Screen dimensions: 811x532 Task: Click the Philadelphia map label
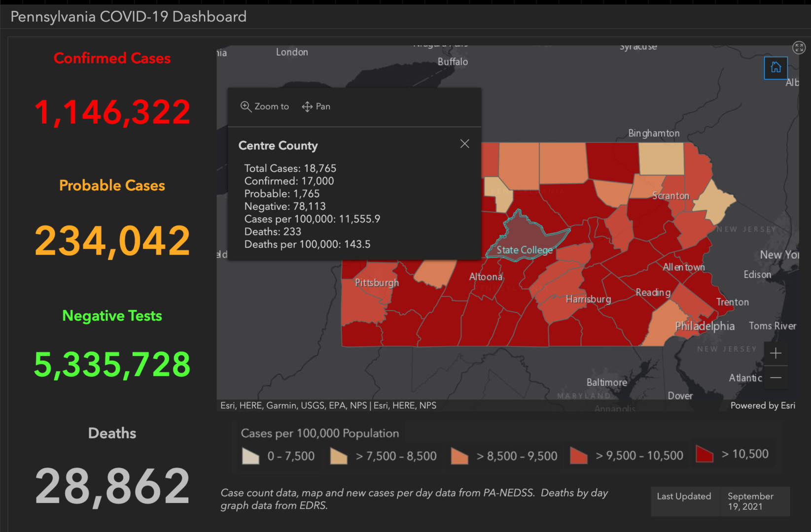pyautogui.click(x=705, y=326)
